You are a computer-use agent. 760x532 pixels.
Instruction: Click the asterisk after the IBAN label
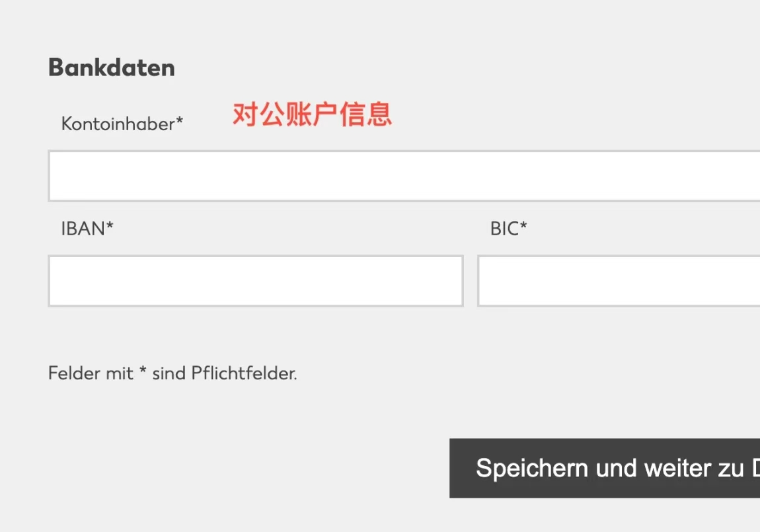pyautogui.click(x=110, y=226)
